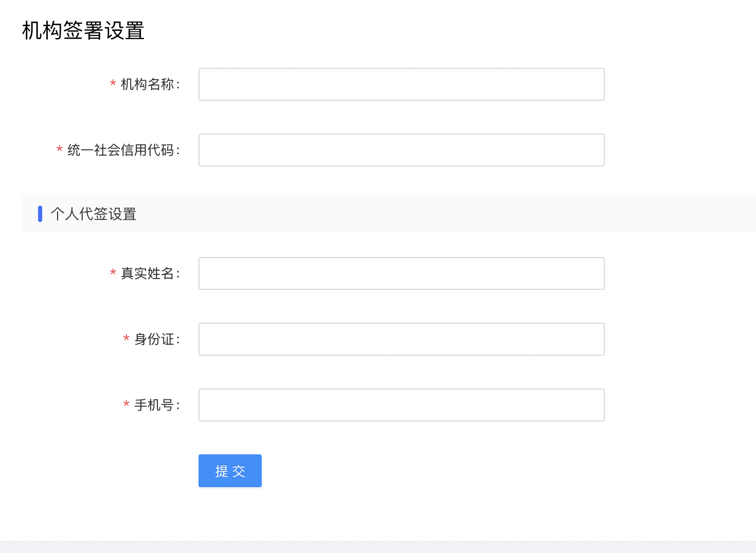Click the required asterisk next to 身份证
Image resolution: width=756 pixels, height=553 pixels.
126,338
